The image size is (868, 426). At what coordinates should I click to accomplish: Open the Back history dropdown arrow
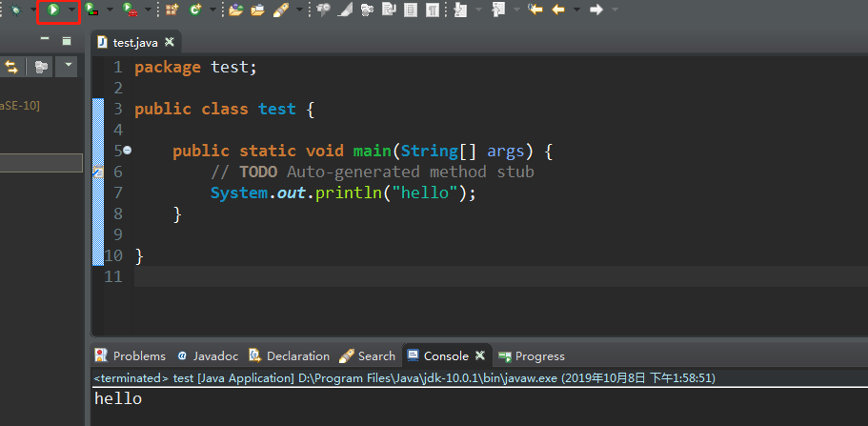tap(576, 10)
